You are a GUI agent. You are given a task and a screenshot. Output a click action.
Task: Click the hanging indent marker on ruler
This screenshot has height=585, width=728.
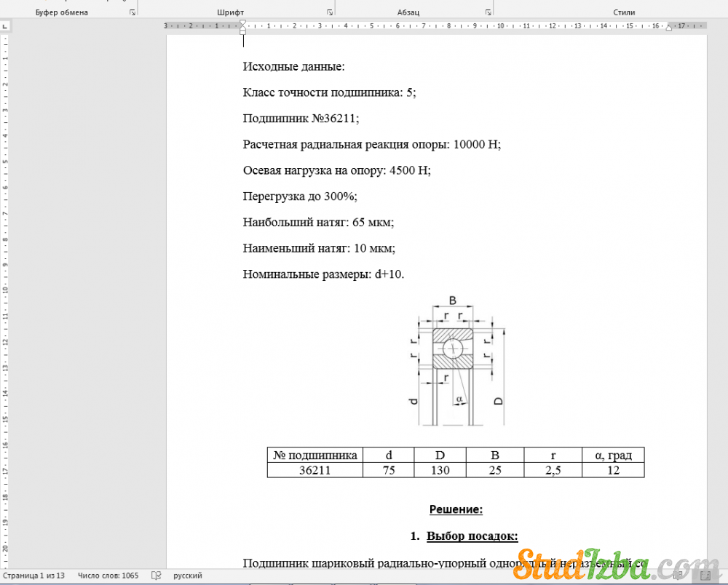point(242,28)
